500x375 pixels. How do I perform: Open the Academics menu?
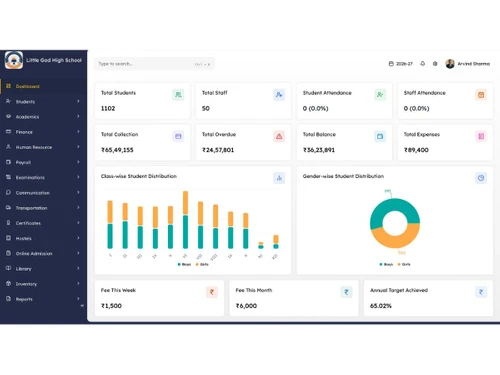(x=44, y=117)
